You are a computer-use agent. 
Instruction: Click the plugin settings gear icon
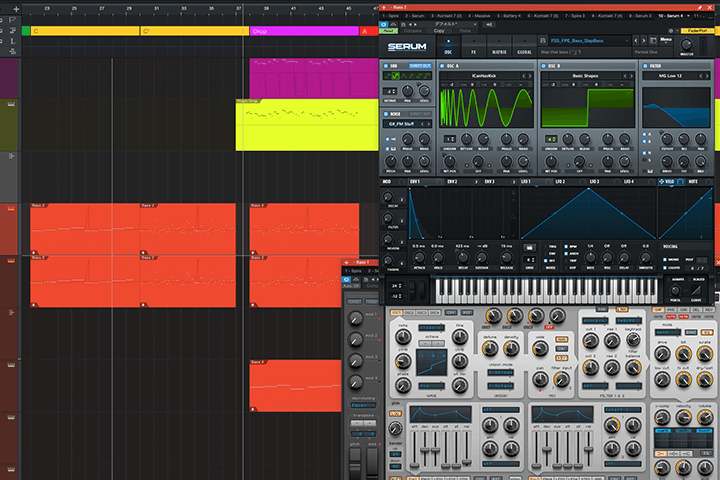click(671, 31)
